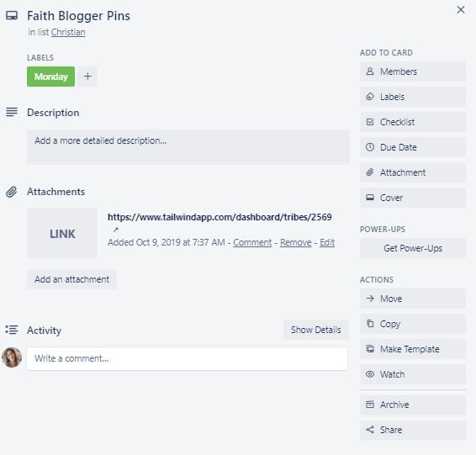Add another label with plus button

coord(87,77)
